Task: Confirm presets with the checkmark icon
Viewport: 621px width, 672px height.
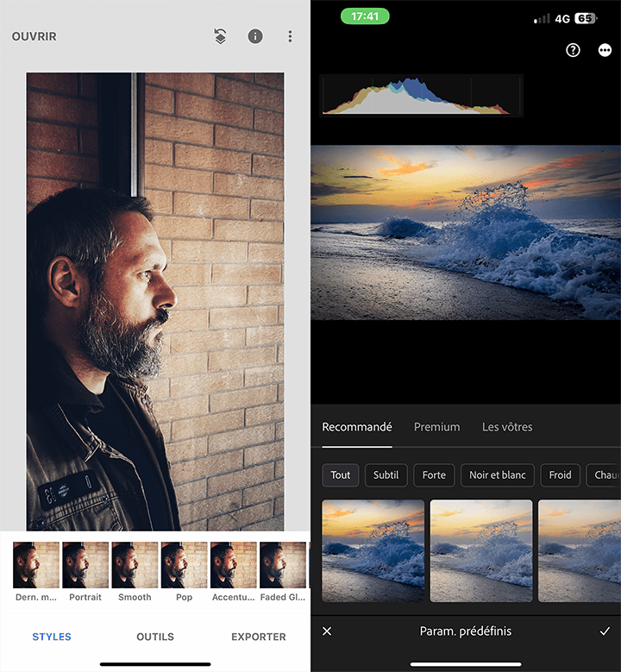Action: 605,631
